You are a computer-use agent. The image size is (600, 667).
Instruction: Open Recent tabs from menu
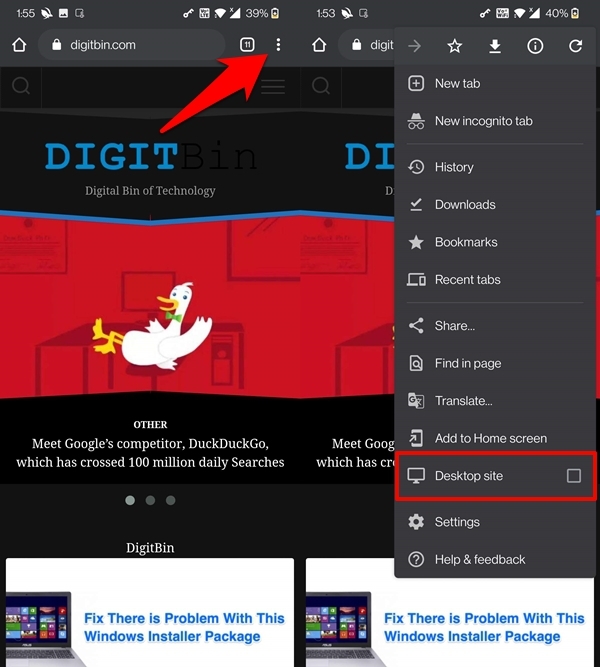(x=494, y=279)
